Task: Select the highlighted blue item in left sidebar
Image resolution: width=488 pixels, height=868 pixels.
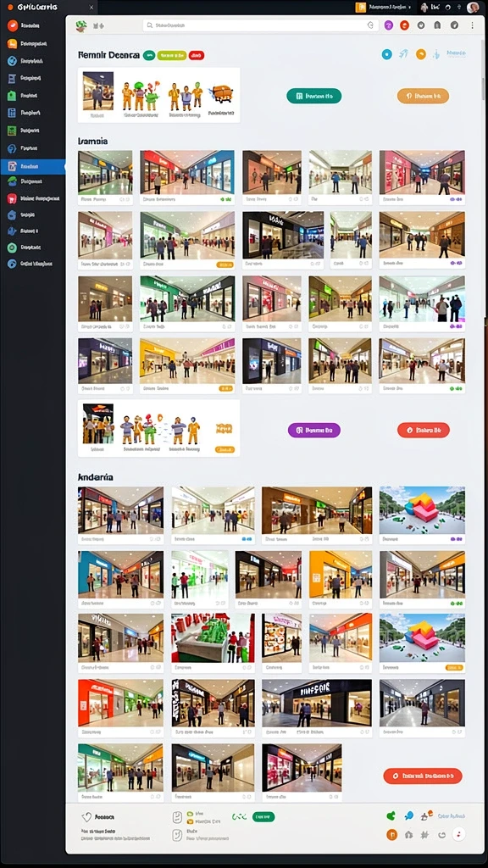Action: pyautogui.click(x=33, y=167)
